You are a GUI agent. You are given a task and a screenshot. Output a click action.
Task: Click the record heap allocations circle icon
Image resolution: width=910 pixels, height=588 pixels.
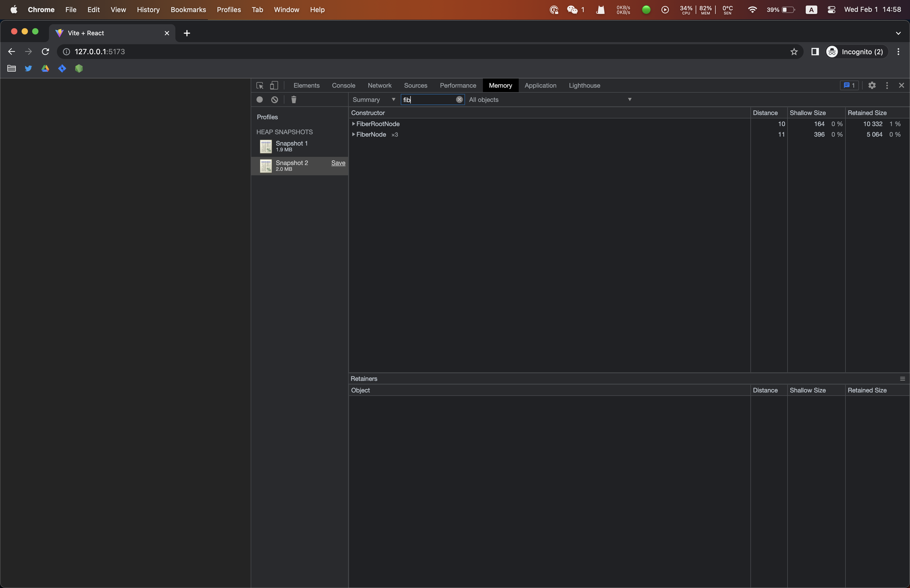click(260, 100)
